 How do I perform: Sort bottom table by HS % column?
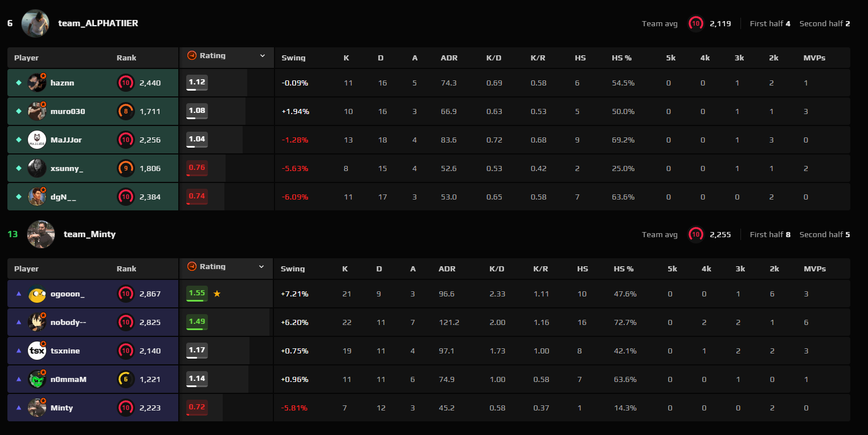[624, 269]
